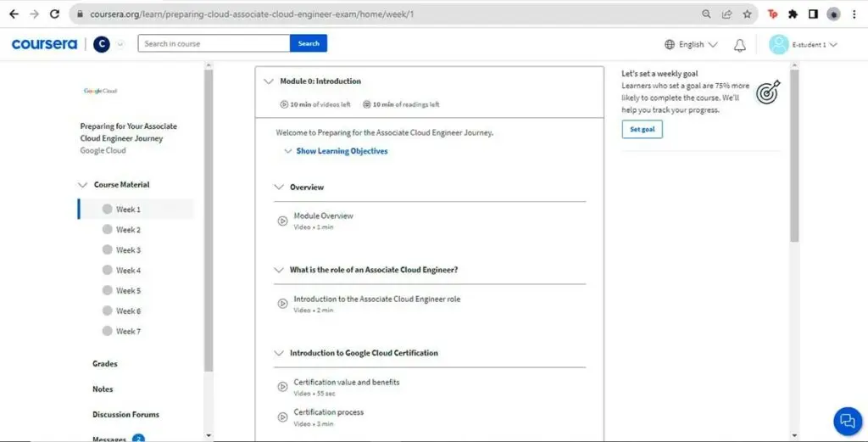
Task: Click the weekly goal target icon
Action: 768,92
